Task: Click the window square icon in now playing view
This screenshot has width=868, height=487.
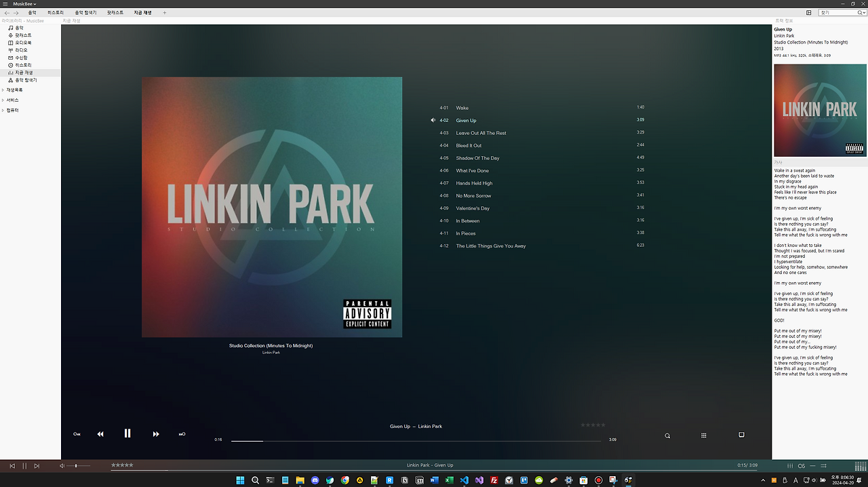Action: coord(741,435)
